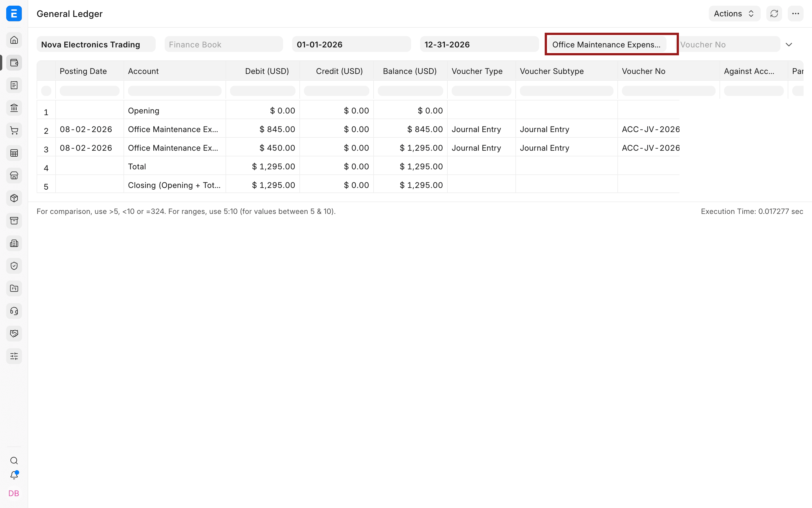The width and height of the screenshot is (812, 508).
Task: Click the Debit (USD) column header
Action: 263,71
